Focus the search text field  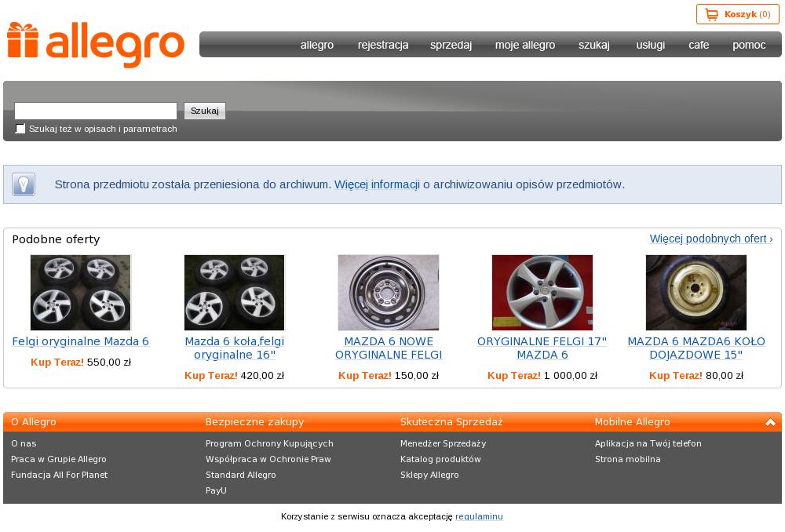pos(96,111)
